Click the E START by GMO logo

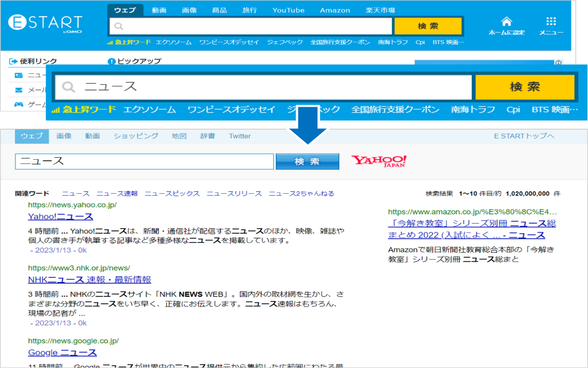pyautogui.click(x=45, y=23)
